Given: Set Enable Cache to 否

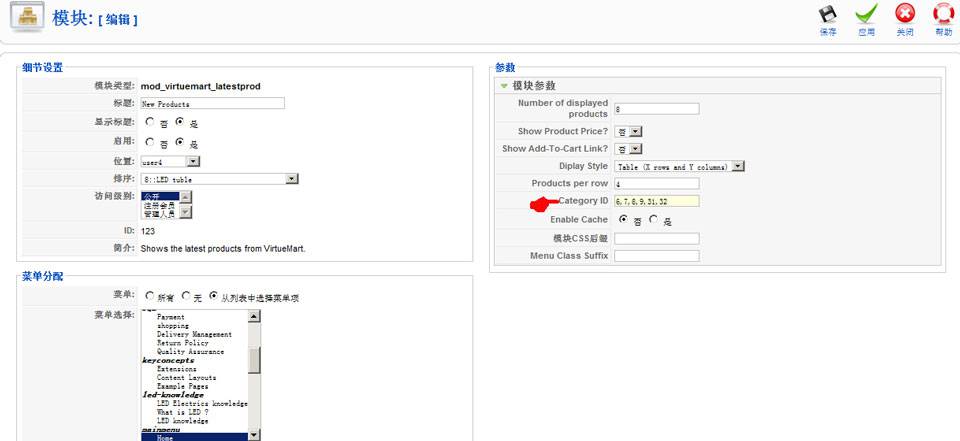Looking at the screenshot, I should [623, 219].
